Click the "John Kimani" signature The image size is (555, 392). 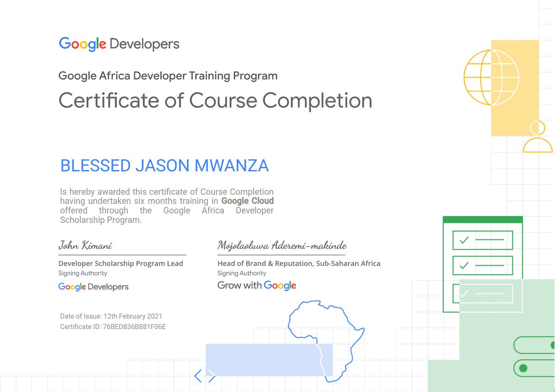pyautogui.click(x=85, y=245)
